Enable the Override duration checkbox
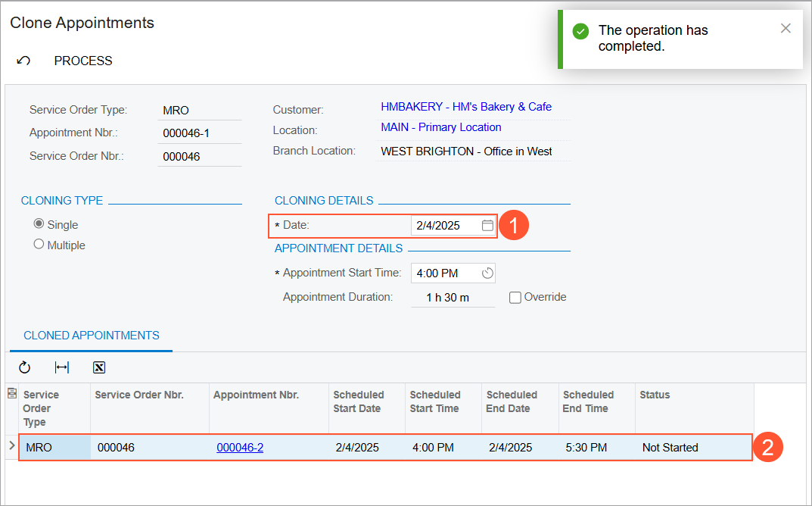 point(515,298)
